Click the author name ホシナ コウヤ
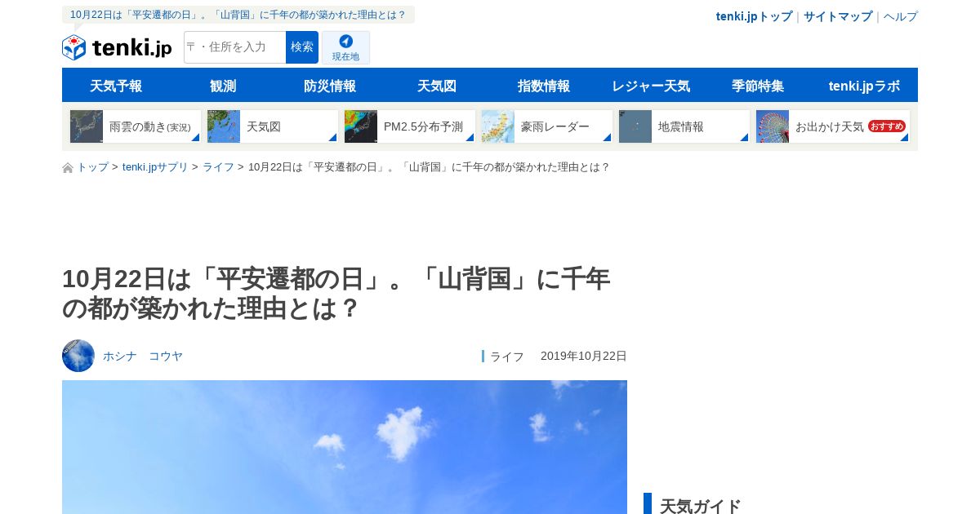The width and height of the screenshot is (980, 514). (143, 356)
